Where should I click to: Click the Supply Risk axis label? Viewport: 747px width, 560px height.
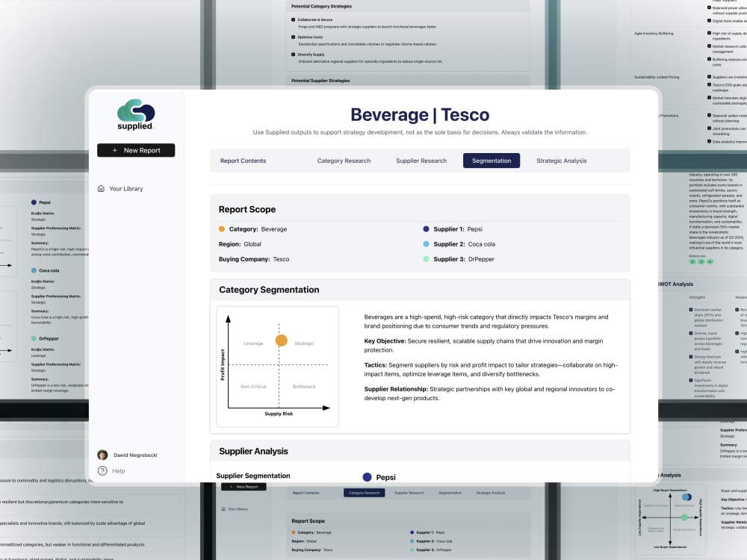click(x=279, y=414)
